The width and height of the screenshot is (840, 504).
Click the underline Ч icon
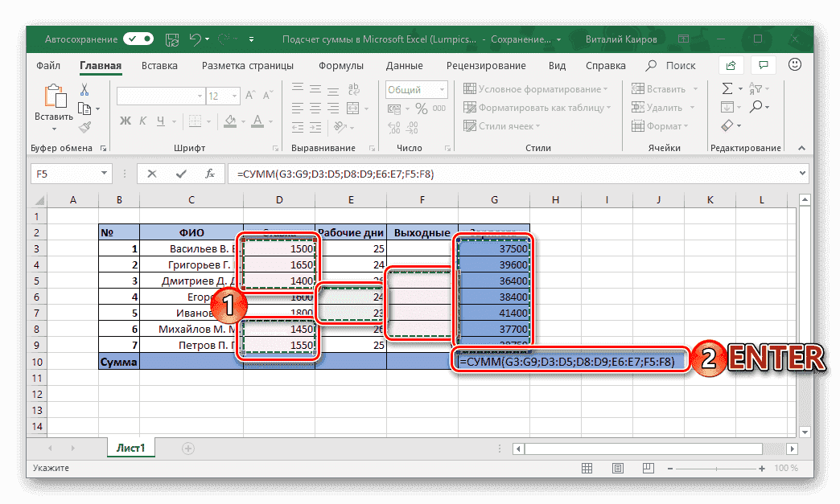pos(163,120)
